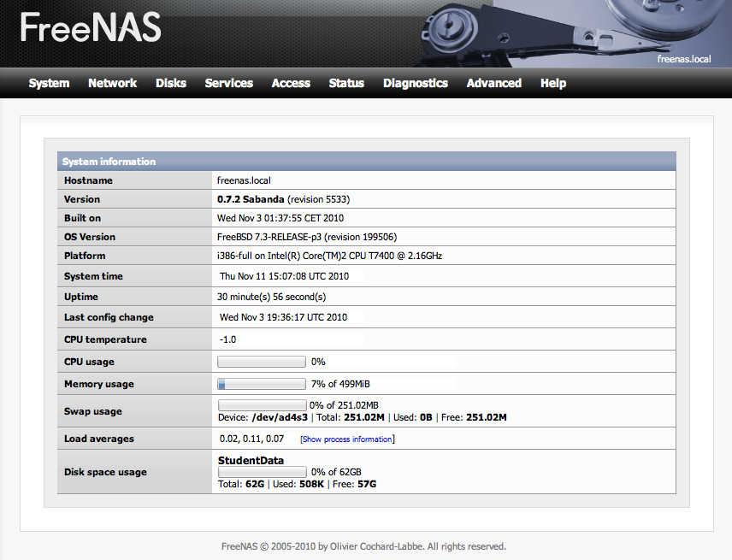Click the Last config change field
This screenshot has height=560, width=732.
289,317
